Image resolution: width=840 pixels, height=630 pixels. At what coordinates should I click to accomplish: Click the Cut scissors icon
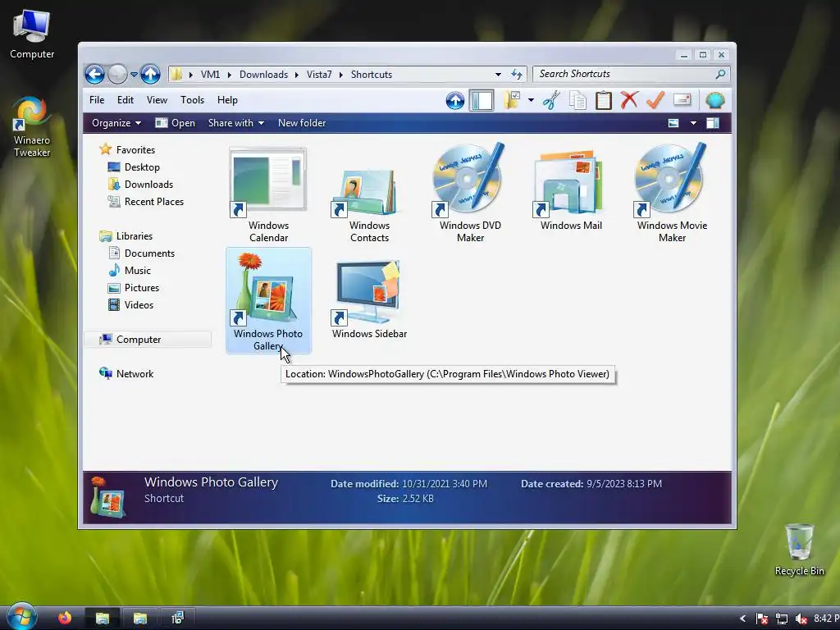(551, 100)
